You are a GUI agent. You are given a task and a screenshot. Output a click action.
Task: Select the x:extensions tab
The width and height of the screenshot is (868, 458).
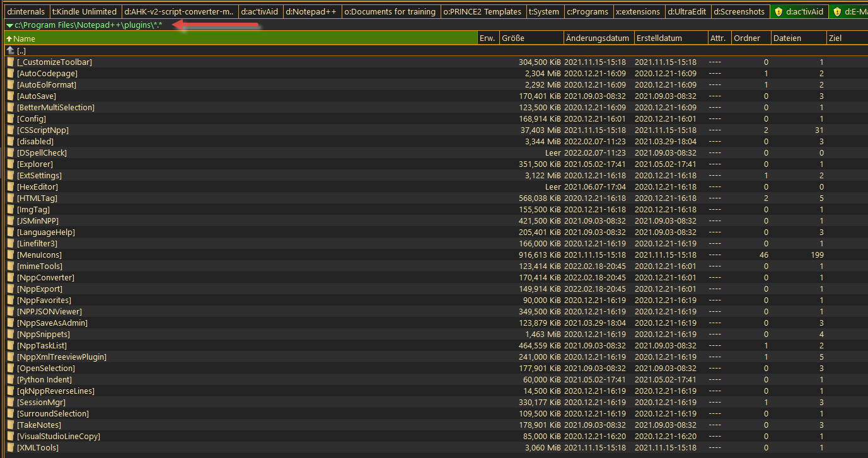click(638, 11)
